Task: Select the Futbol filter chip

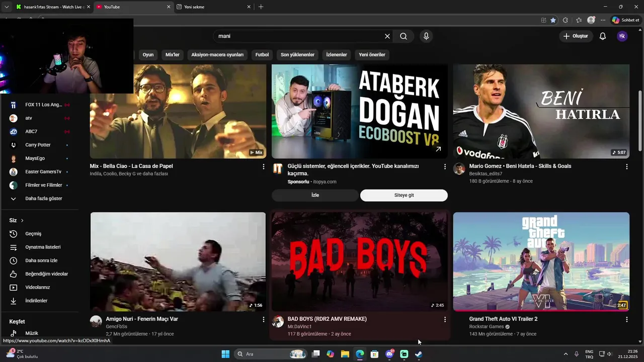Action: click(x=262, y=55)
